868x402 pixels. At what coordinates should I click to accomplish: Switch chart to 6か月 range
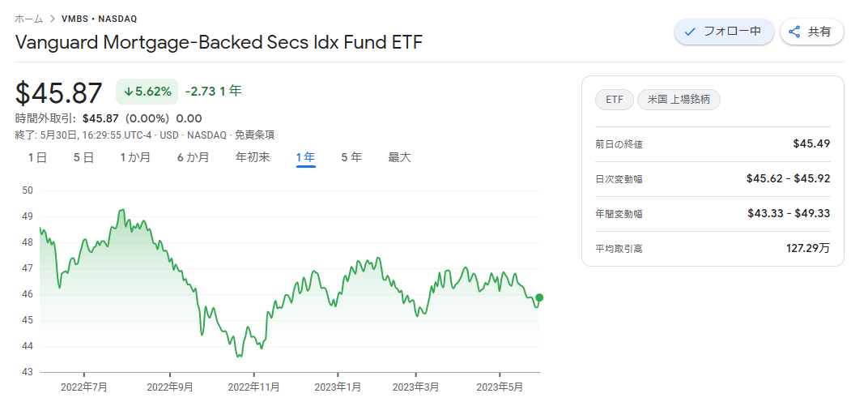193,157
